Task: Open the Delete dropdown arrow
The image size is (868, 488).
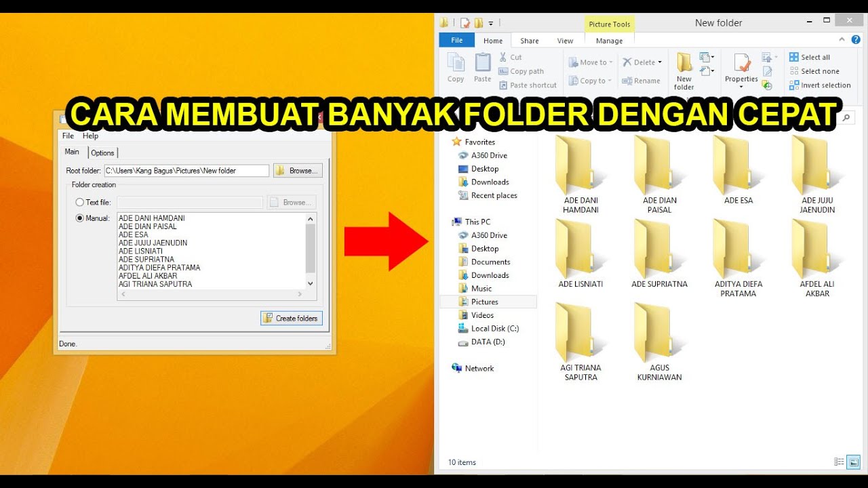Action: (x=660, y=62)
